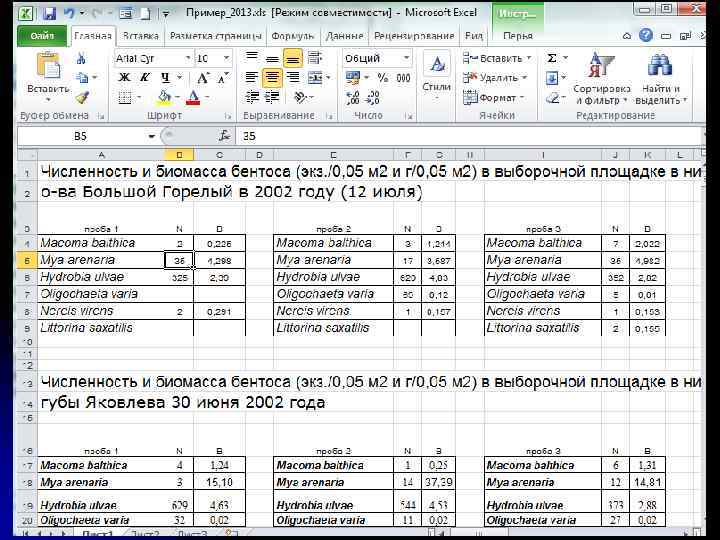Increase decimal places

tap(353, 97)
